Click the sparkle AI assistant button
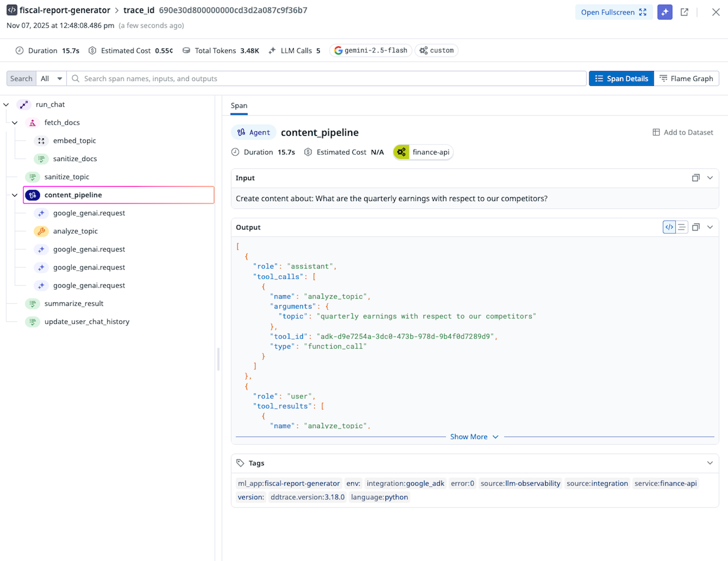 (x=664, y=12)
